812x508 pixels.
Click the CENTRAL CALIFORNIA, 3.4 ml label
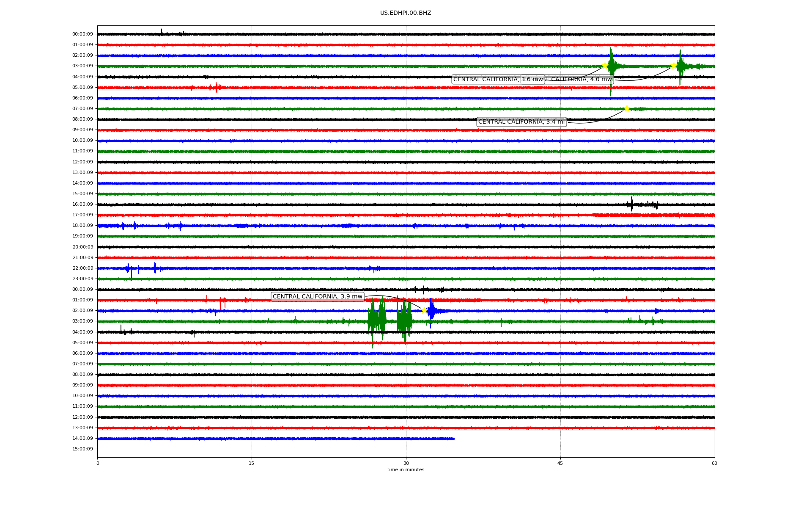point(521,121)
